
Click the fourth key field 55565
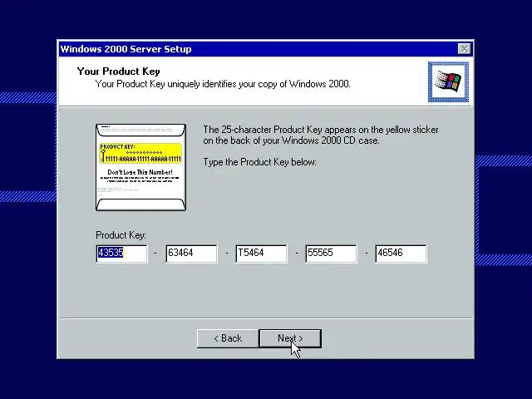tap(331, 254)
